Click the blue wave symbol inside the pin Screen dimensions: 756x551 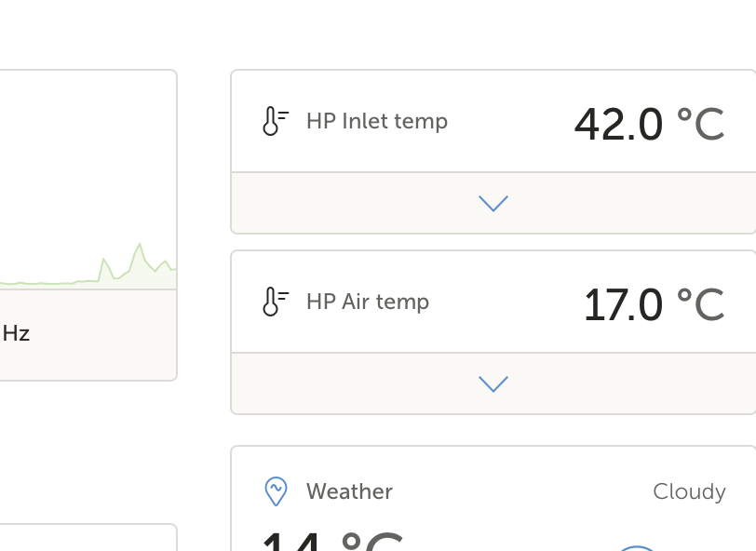pyautogui.click(x=276, y=488)
